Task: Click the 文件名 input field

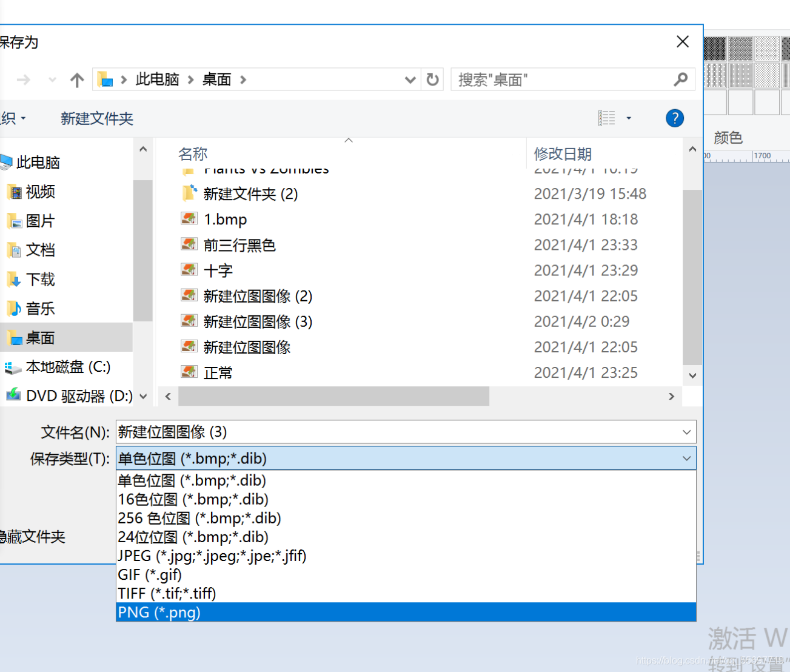Action: [398, 432]
